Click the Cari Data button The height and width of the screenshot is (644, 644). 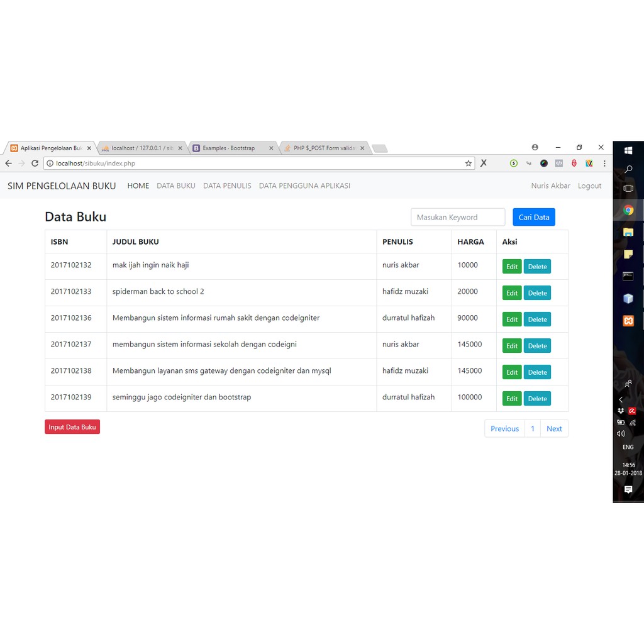533,217
